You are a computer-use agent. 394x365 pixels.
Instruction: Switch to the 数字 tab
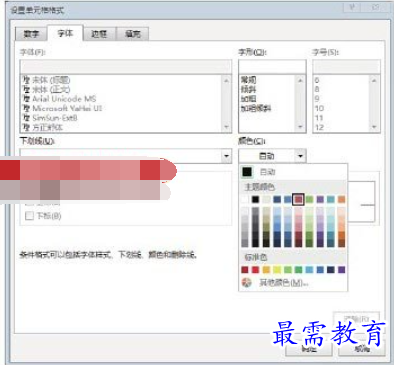click(x=31, y=34)
